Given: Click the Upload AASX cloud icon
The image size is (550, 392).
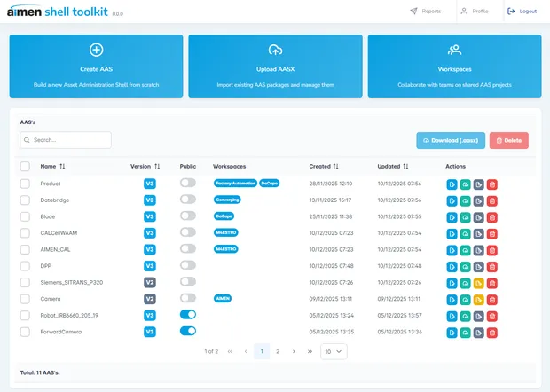Looking at the screenshot, I should [275, 51].
